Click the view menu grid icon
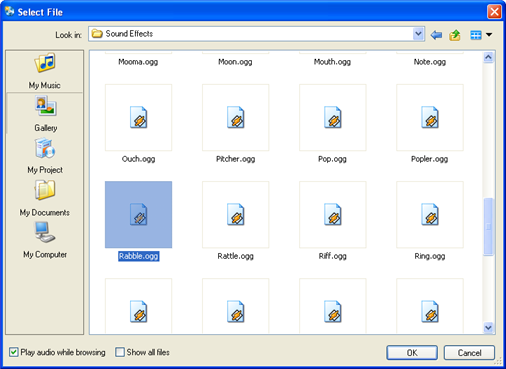This screenshot has height=369, width=506. pos(476,35)
